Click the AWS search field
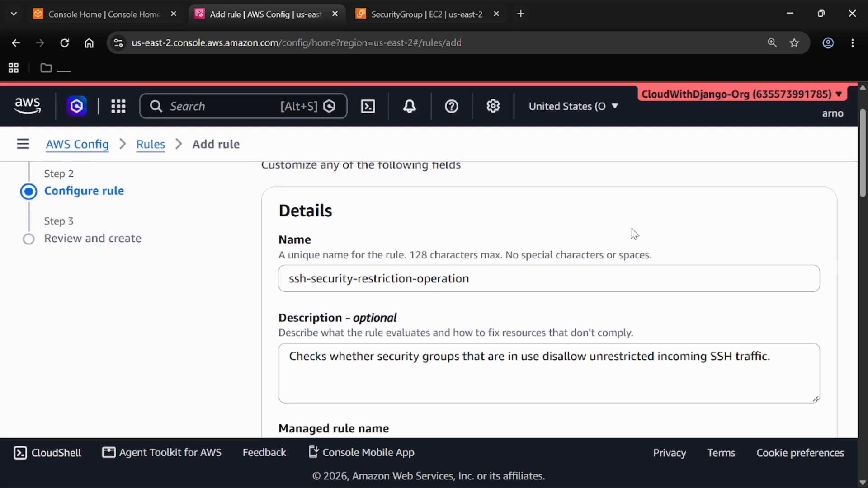The width and height of the screenshot is (868, 488). (x=243, y=106)
